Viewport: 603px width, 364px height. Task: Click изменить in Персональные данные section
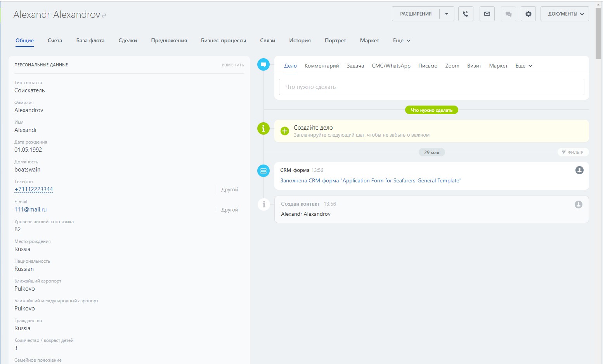[233, 65]
